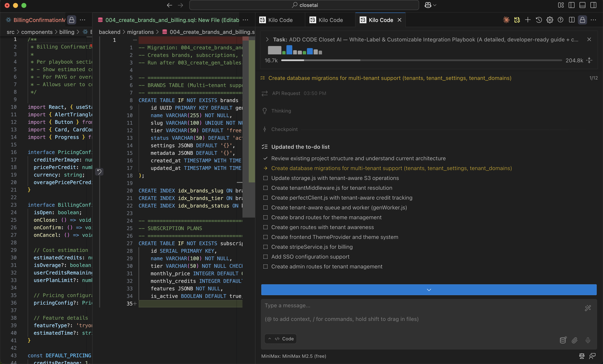Click the enhance prompt wand icon
This screenshot has height=364, width=603.
(x=588, y=308)
